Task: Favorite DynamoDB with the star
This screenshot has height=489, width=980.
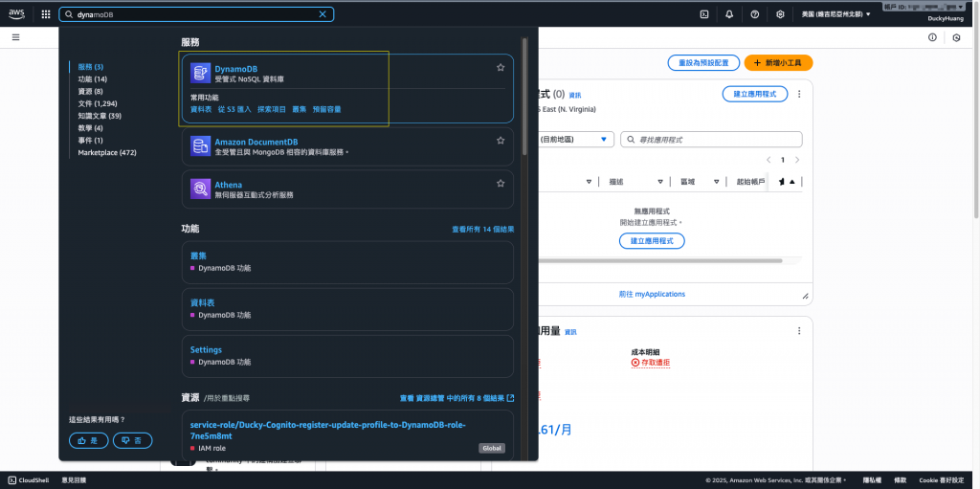Action: tap(501, 68)
